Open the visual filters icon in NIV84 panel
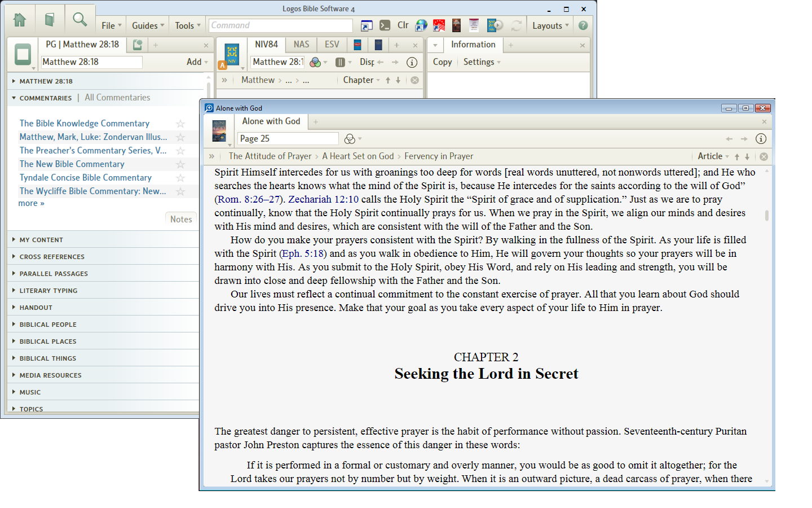 pyautogui.click(x=318, y=62)
